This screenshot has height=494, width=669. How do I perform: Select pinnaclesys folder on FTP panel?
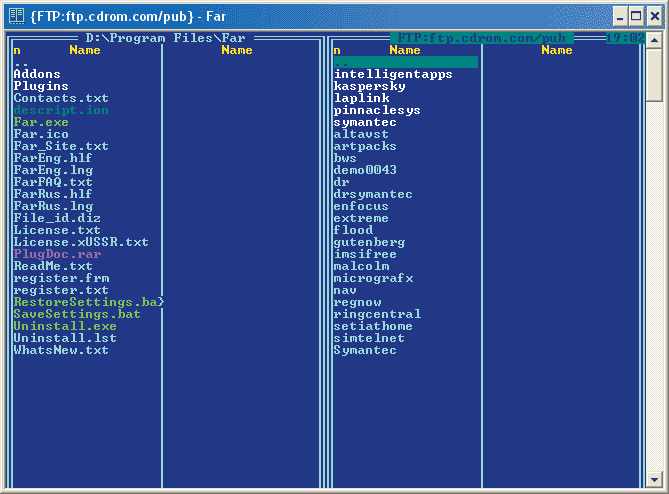click(377, 110)
